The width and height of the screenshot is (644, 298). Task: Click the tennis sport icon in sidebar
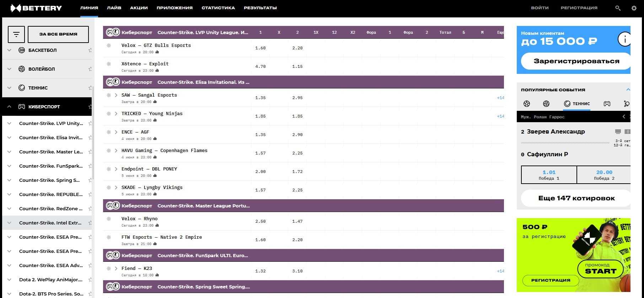[22, 88]
